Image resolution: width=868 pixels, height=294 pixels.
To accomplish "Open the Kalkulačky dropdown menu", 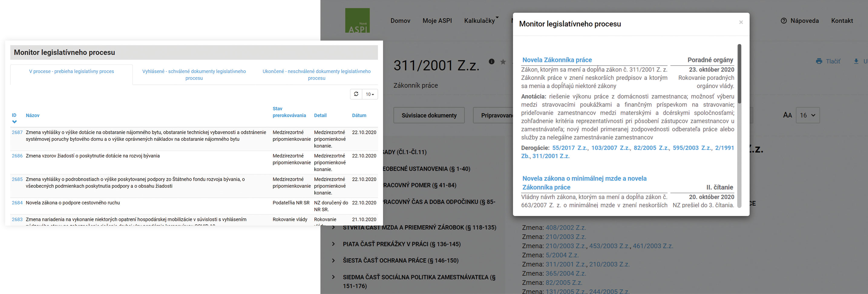I will pyautogui.click(x=481, y=21).
